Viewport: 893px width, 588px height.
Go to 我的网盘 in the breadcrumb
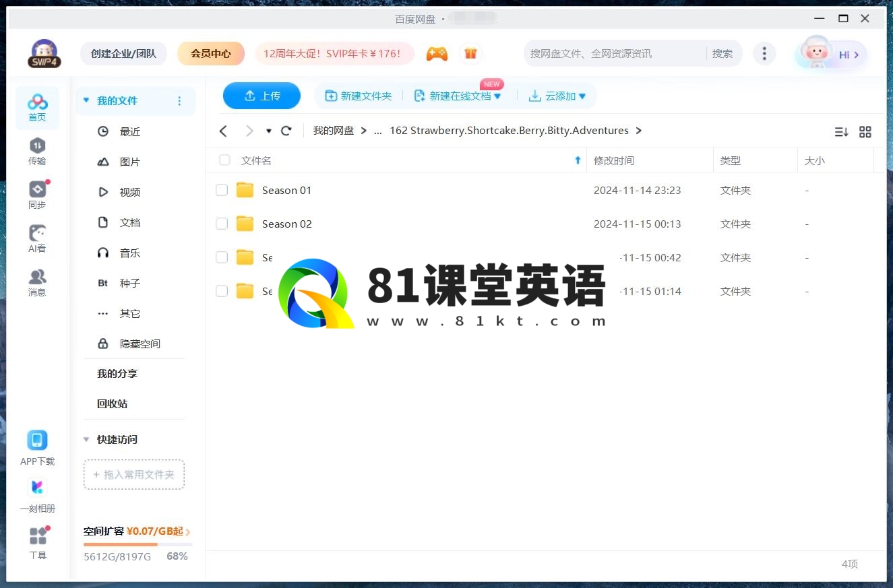334,131
